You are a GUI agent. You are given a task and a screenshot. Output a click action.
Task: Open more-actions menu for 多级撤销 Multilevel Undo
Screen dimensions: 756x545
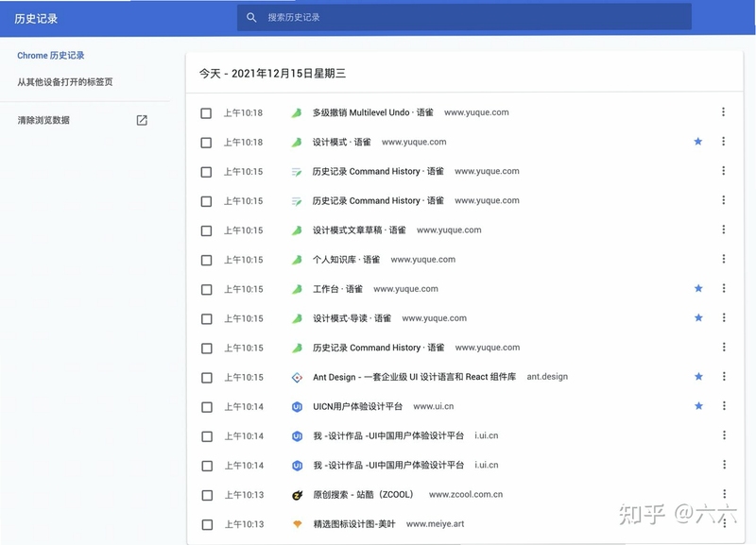(723, 111)
